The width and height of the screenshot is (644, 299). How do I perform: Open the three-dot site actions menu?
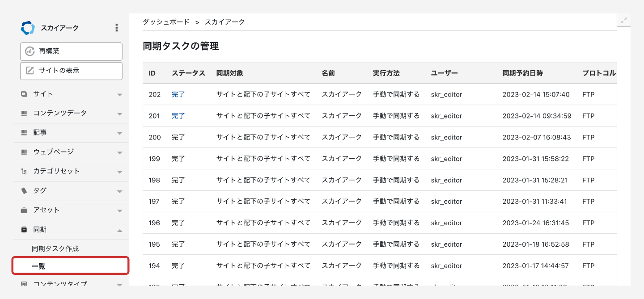coord(117,28)
